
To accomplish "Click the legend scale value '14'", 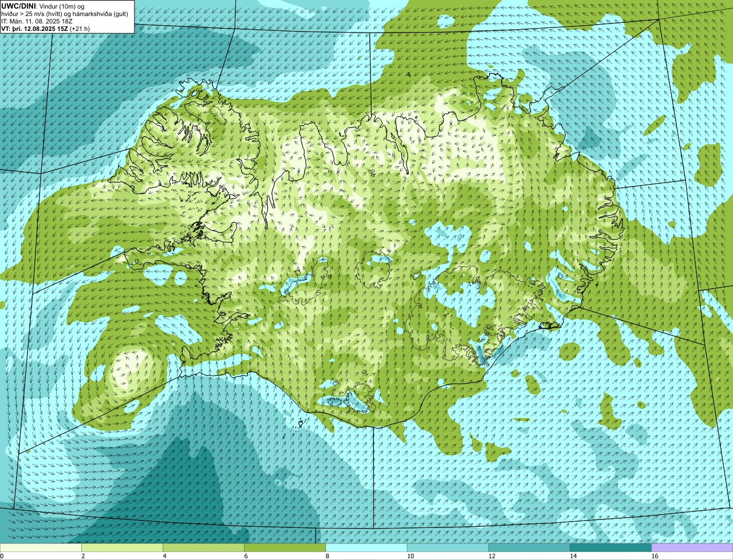I will [573, 556].
